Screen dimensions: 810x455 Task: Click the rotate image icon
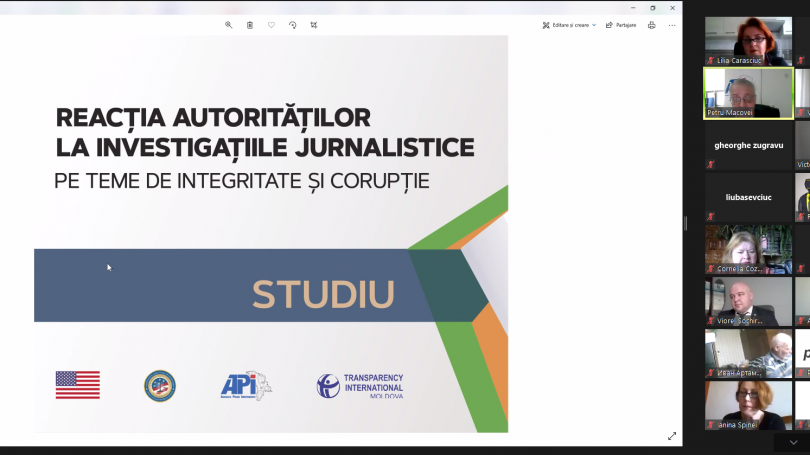292,25
